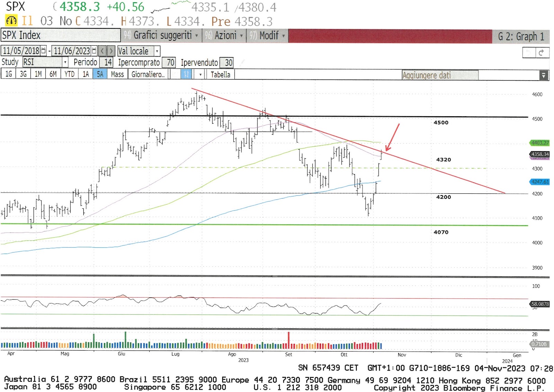Select the 3G period

coord(23,74)
